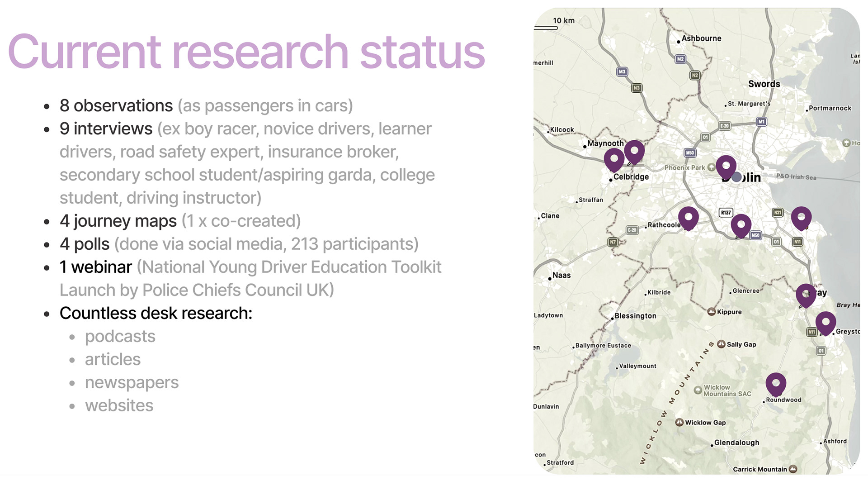Click the coastal pin near N31 badge
This screenshot has height=481, width=868.
[801, 219]
